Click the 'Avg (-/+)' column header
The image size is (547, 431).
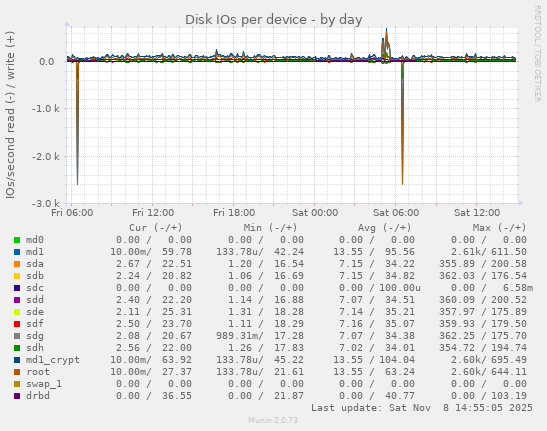click(384, 228)
